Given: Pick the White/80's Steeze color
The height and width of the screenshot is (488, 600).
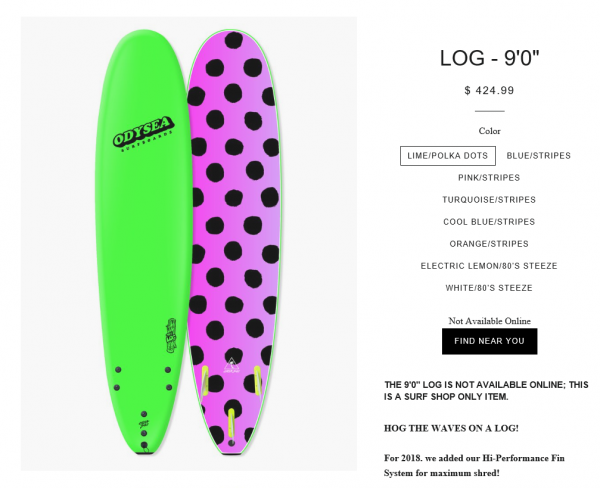Looking at the screenshot, I should [x=489, y=288].
